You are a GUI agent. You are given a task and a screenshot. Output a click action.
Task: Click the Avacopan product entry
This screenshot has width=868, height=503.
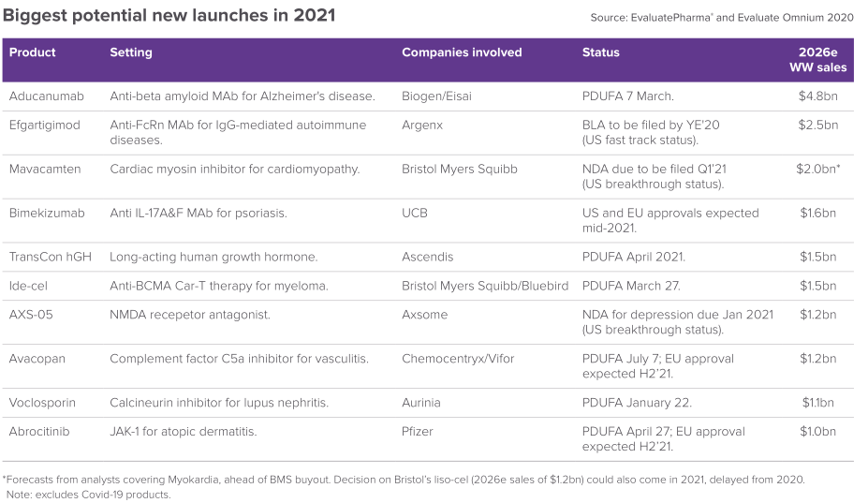(x=38, y=359)
